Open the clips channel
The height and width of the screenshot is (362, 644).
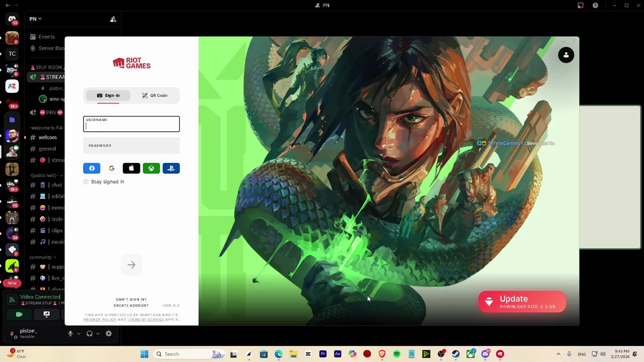point(47,230)
